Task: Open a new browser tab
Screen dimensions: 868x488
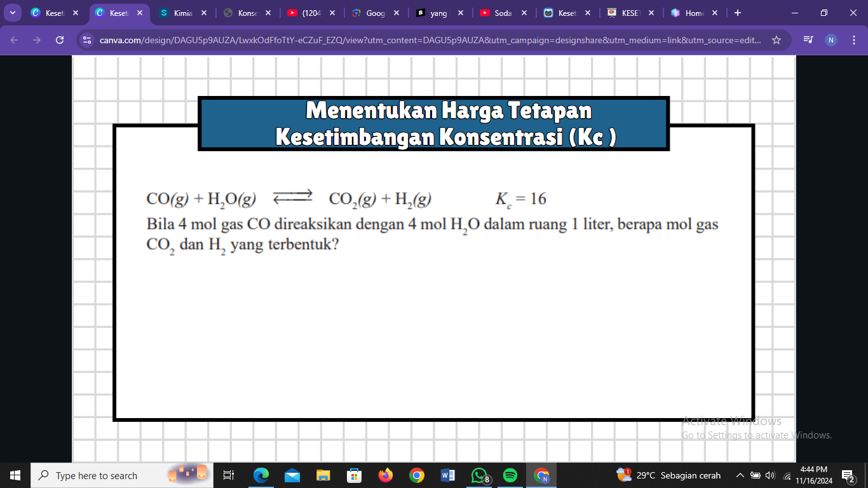Action: 737,13
